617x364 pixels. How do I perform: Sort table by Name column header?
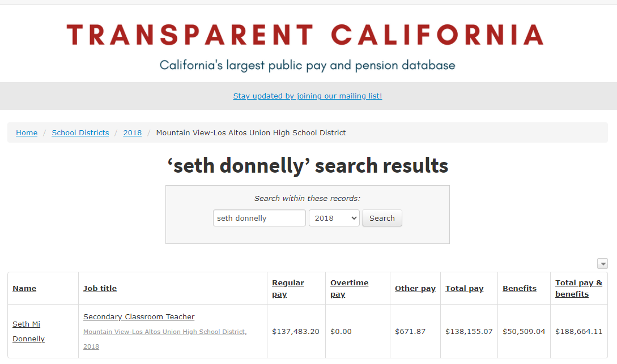coord(24,289)
